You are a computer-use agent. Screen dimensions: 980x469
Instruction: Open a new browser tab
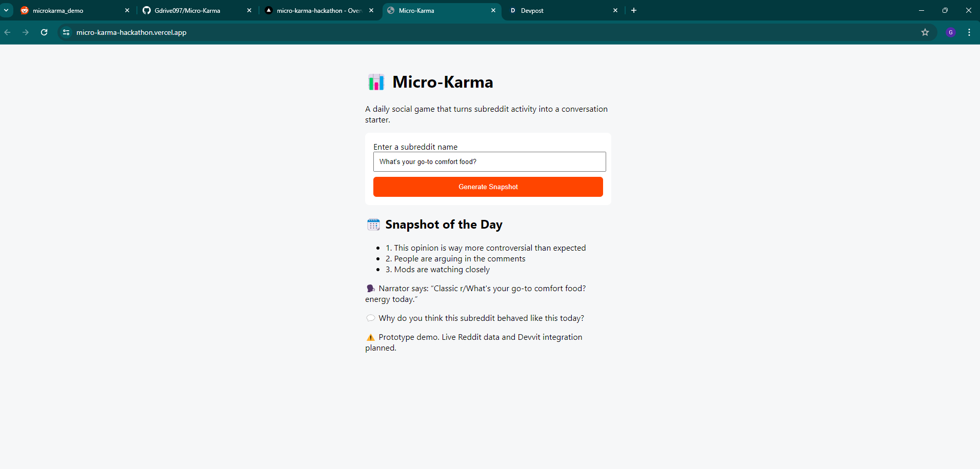point(634,10)
